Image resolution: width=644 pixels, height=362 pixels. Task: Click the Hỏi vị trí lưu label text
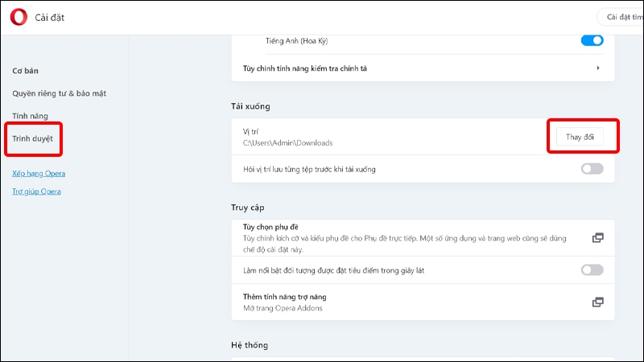click(309, 169)
